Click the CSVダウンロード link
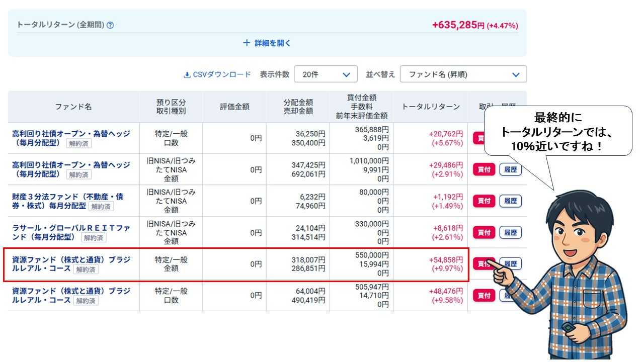644x362 pixels. click(221, 74)
